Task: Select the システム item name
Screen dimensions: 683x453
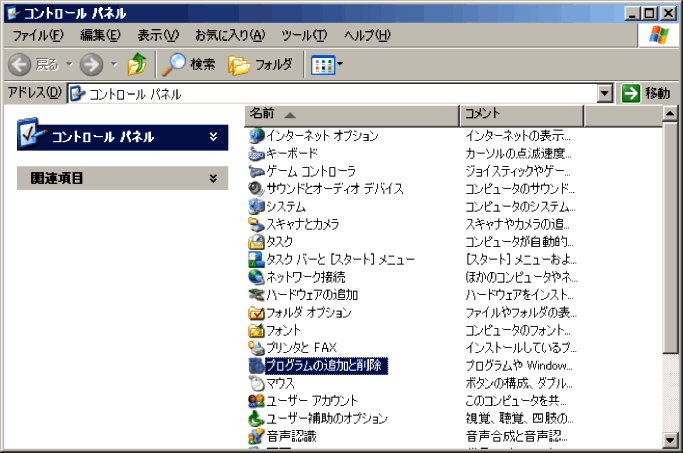Action: 286,206
